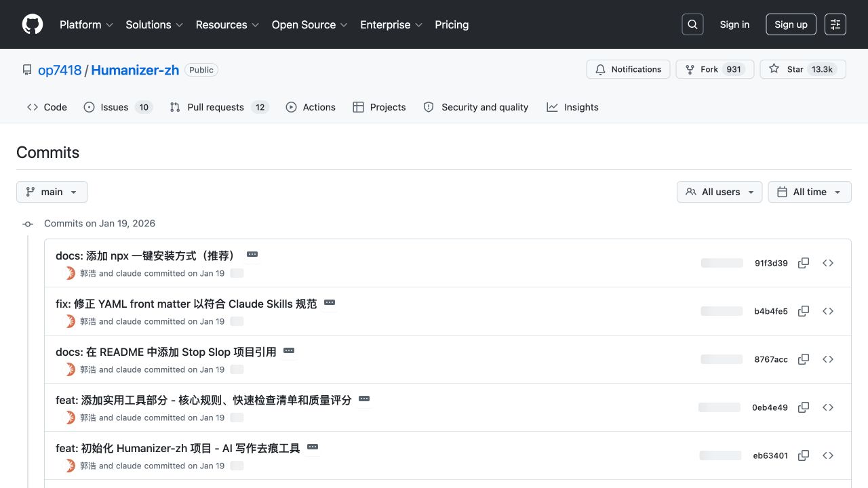Screen dimensions: 868x488
Task: Open the All time date filter
Action: [x=810, y=192]
